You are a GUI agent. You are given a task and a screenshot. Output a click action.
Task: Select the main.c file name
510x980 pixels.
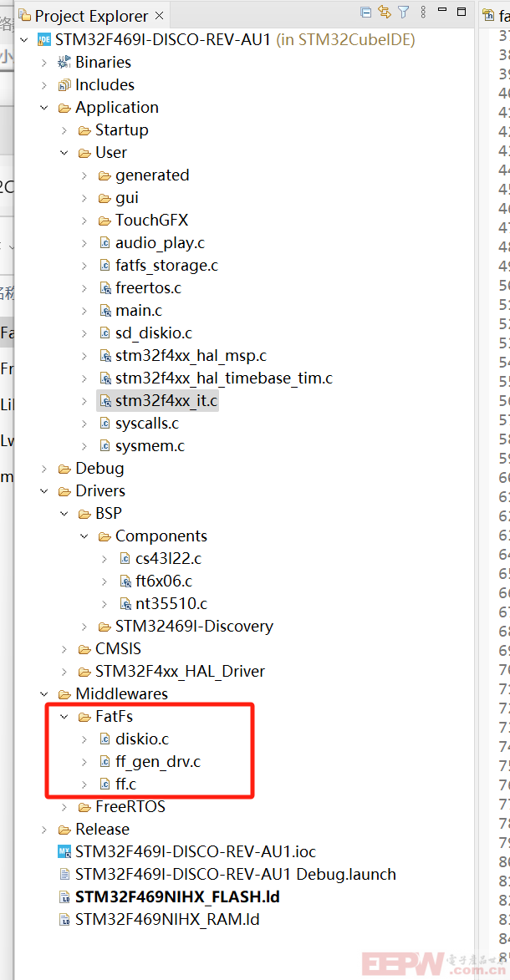tap(138, 310)
